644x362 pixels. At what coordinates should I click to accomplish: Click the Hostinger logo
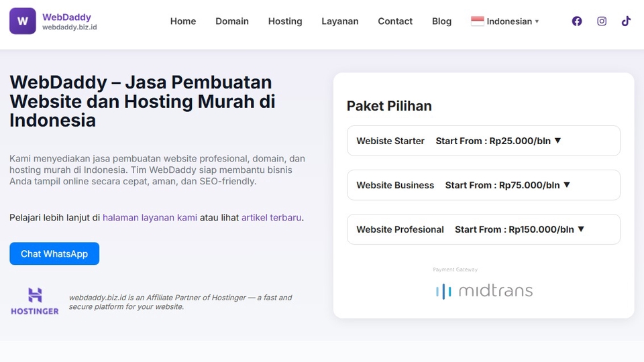click(35, 302)
